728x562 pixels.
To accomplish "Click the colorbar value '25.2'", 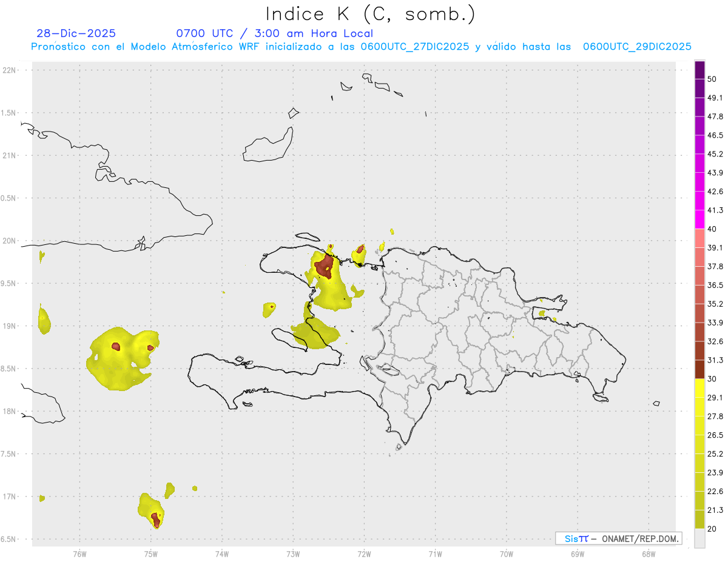I will click(x=715, y=453).
